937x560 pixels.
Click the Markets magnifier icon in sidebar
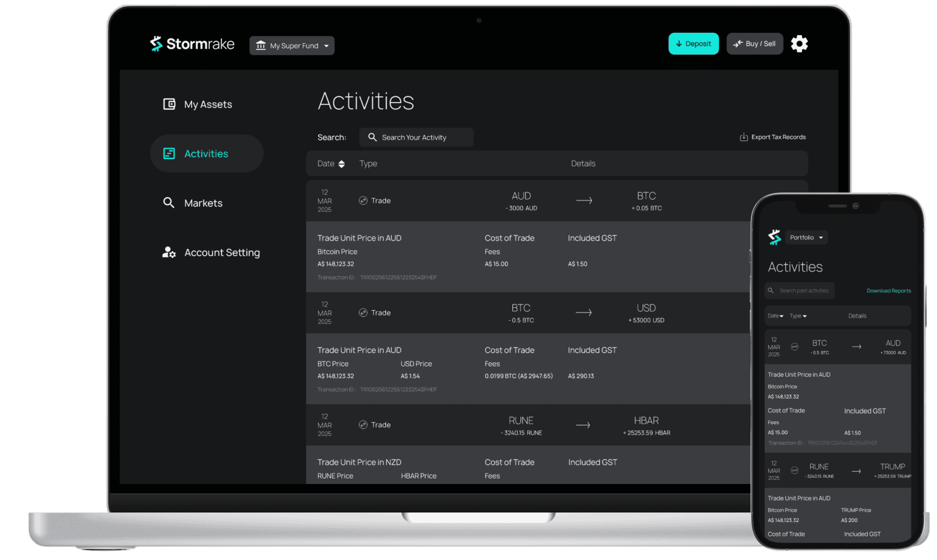point(169,203)
